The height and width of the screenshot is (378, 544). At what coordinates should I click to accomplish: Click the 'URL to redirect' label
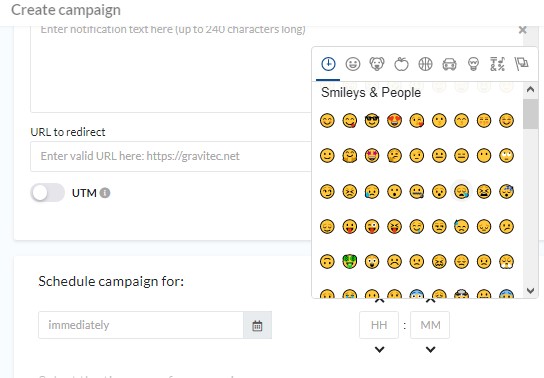click(68, 132)
